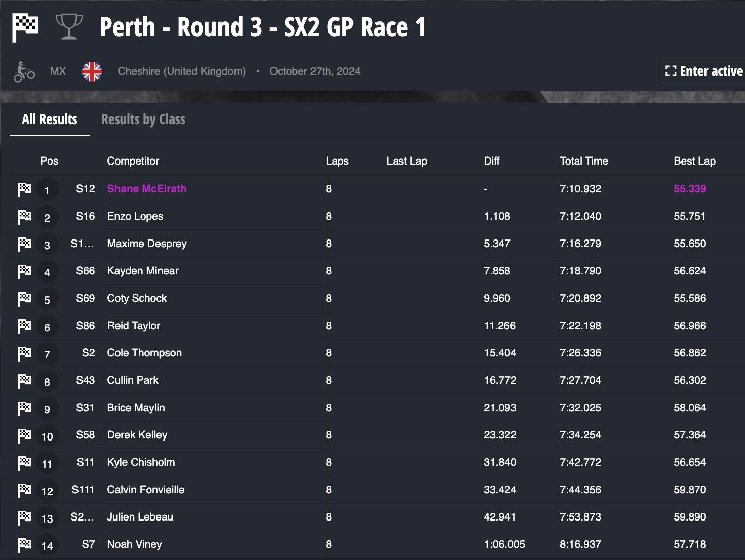Click the checkered flag icon beside the title

pyautogui.click(x=25, y=27)
